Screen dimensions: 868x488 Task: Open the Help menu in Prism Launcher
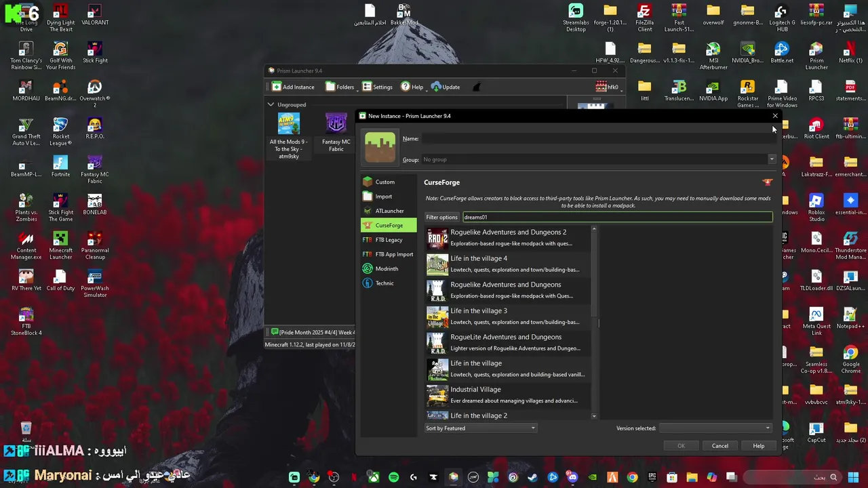click(412, 87)
